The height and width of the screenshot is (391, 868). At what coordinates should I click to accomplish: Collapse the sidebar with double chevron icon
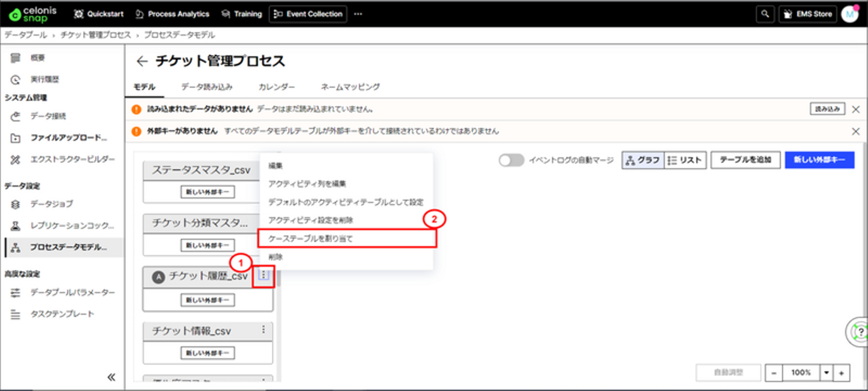[x=111, y=377]
